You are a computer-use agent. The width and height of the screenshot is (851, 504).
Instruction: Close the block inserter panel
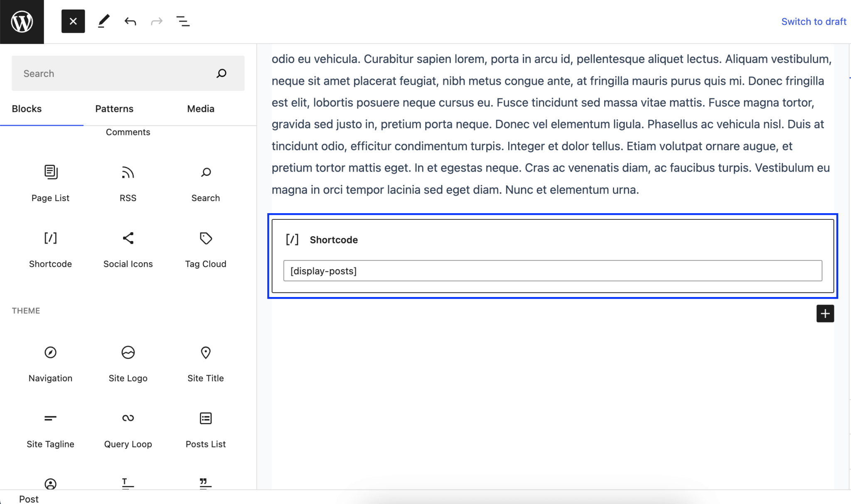(73, 21)
